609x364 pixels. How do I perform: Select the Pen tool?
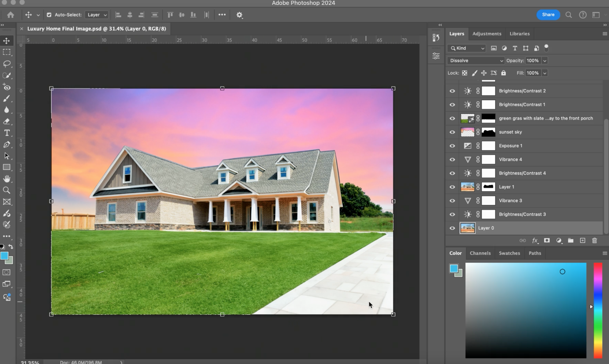click(x=7, y=144)
